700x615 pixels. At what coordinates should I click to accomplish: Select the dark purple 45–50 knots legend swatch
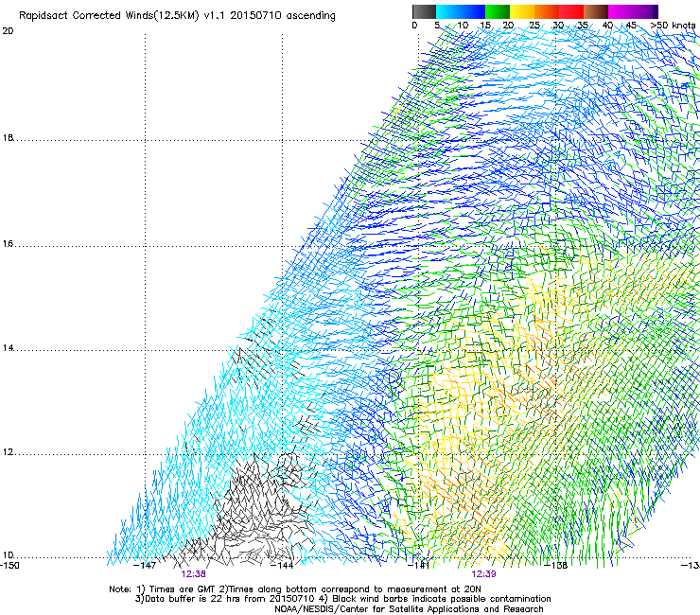point(645,11)
